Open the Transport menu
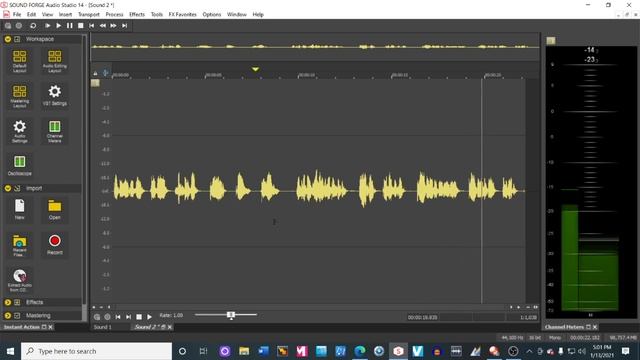640x360 pixels. point(89,14)
